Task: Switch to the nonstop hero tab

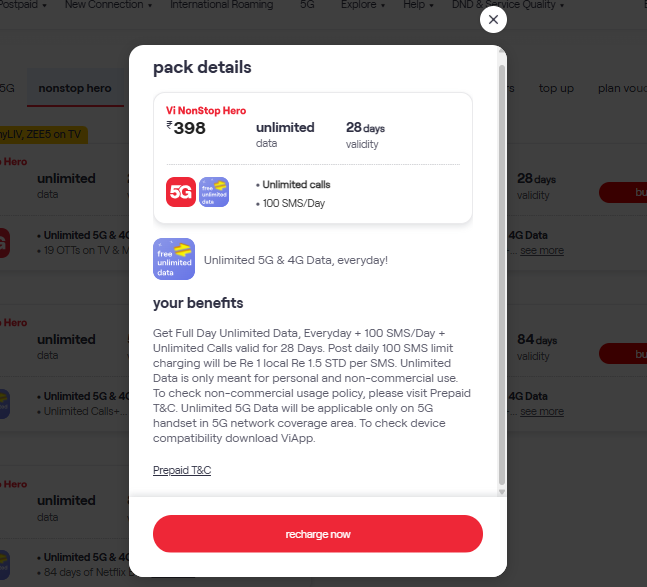Action: click(75, 88)
